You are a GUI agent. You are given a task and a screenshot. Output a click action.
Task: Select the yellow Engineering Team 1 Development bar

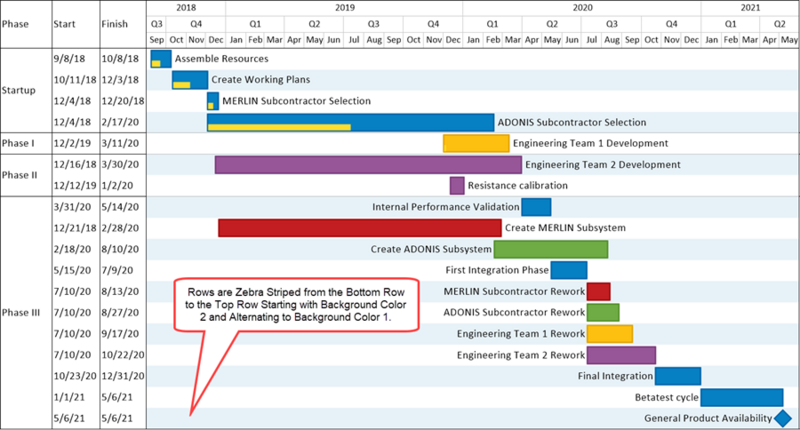coord(476,143)
